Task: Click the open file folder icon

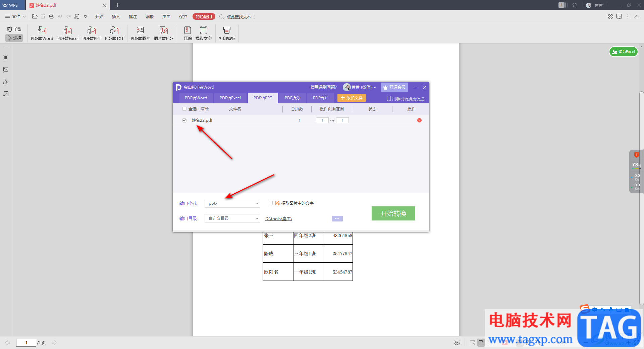Action: click(35, 16)
